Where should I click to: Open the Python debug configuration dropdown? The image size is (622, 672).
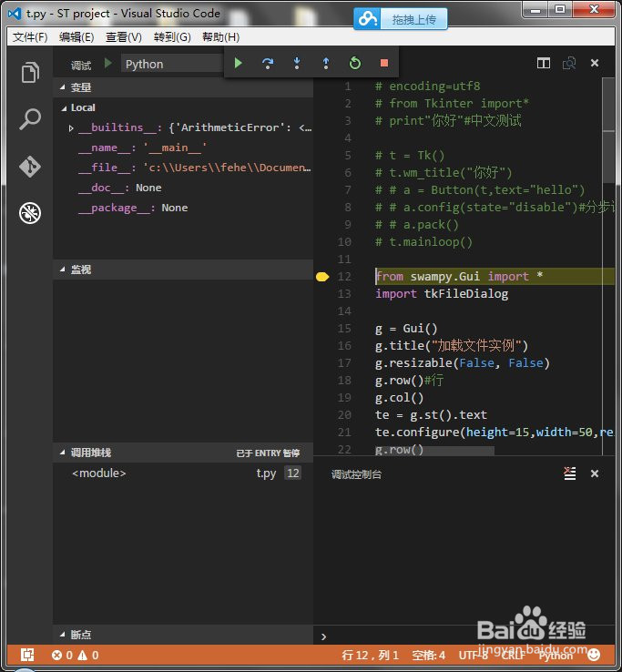pos(172,64)
